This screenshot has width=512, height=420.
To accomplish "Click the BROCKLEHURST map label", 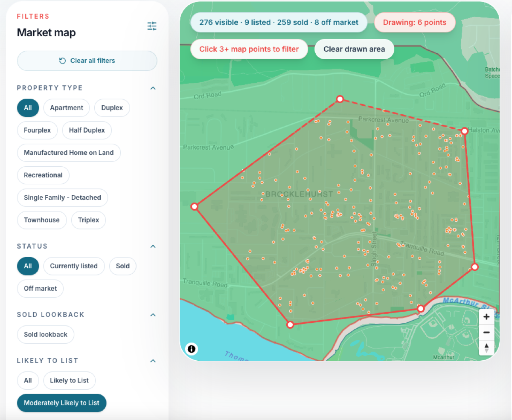I will coord(299,194).
